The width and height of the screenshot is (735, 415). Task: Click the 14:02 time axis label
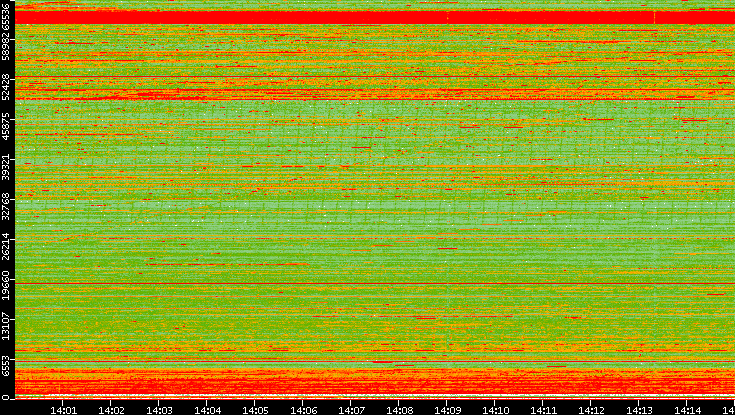tap(111, 410)
